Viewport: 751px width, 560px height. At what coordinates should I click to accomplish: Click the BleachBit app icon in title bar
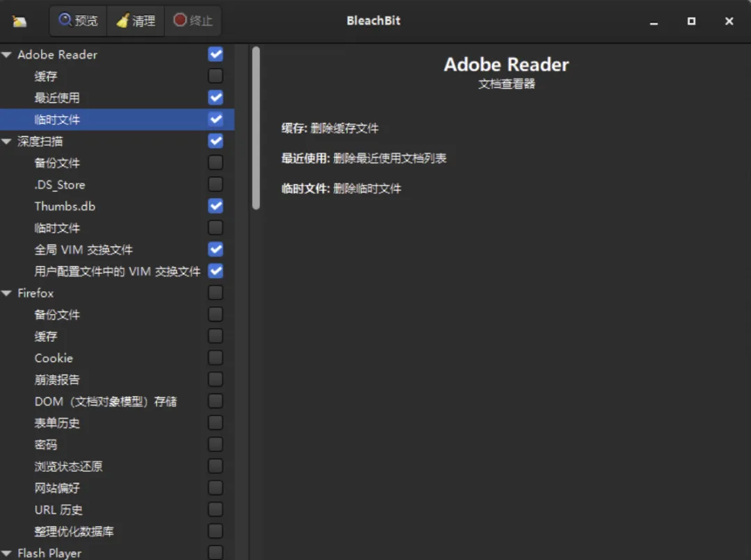pos(19,21)
